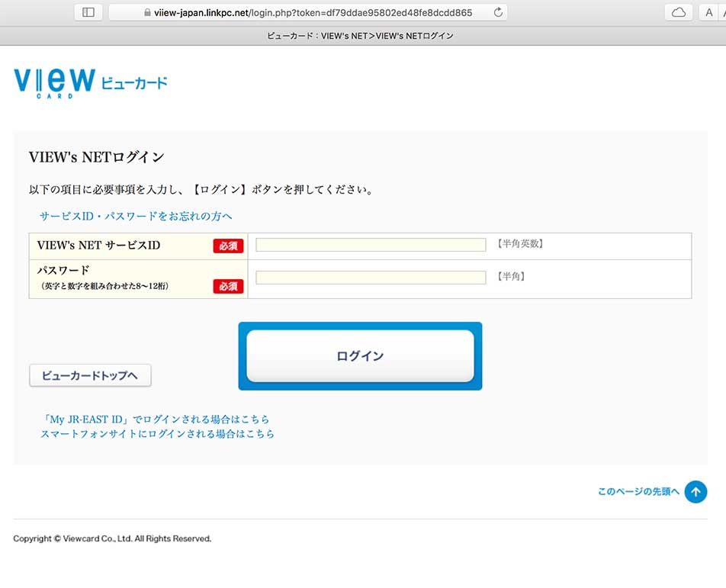Open the My JR-EAST ID login link
726x588 pixels.
(x=155, y=419)
